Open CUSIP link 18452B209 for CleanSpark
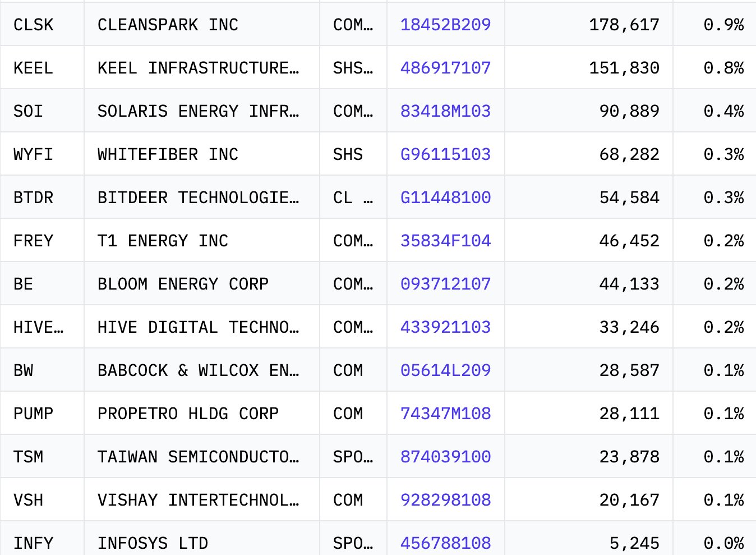Image resolution: width=756 pixels, height=555 pixels. click(445, 25)
